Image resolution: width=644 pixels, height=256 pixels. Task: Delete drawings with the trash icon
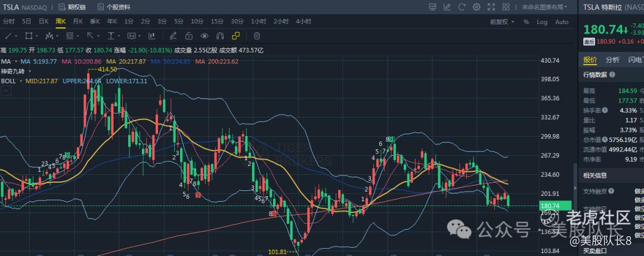pos(256,36)
